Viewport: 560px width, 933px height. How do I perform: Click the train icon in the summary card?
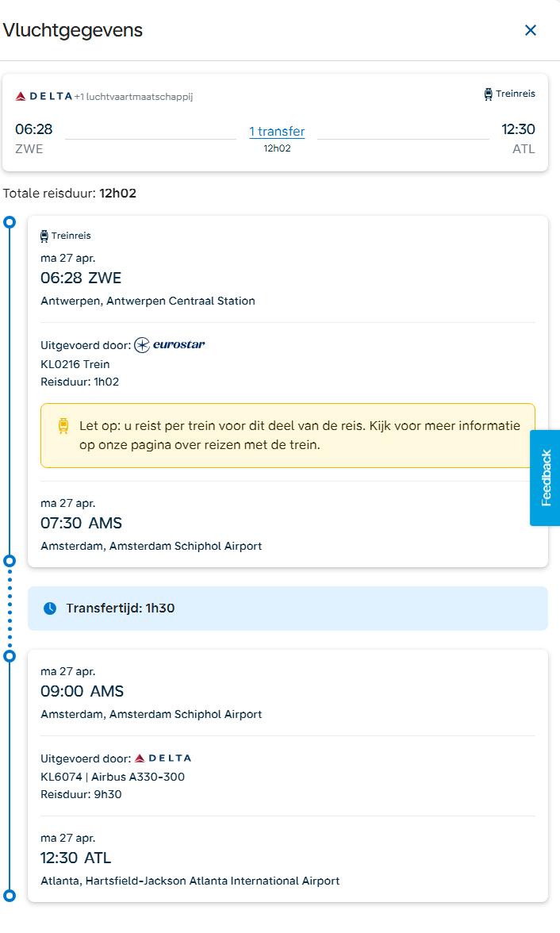point(488,94)
